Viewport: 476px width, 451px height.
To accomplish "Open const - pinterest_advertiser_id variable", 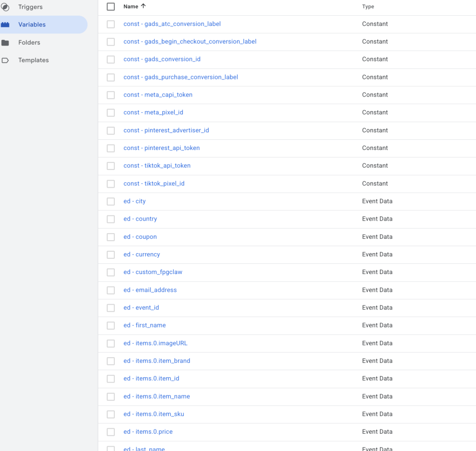I will [x=166, y=130].
